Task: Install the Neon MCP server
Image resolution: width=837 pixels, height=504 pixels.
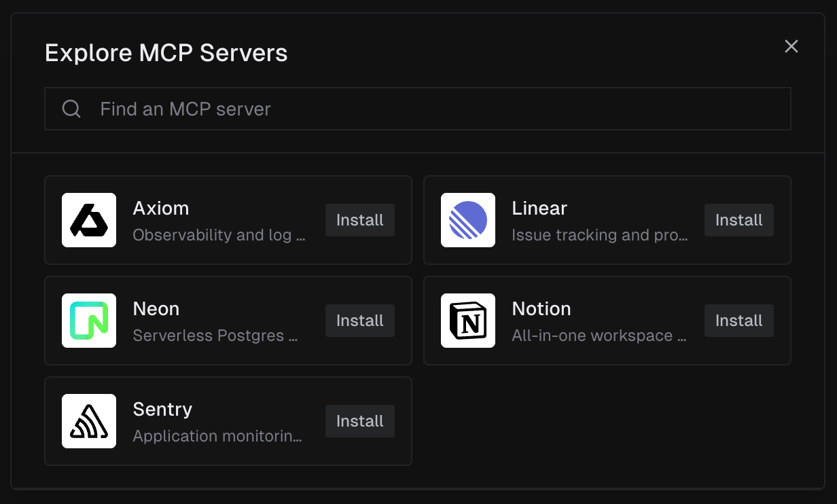Action: click(x=359, y=321)
